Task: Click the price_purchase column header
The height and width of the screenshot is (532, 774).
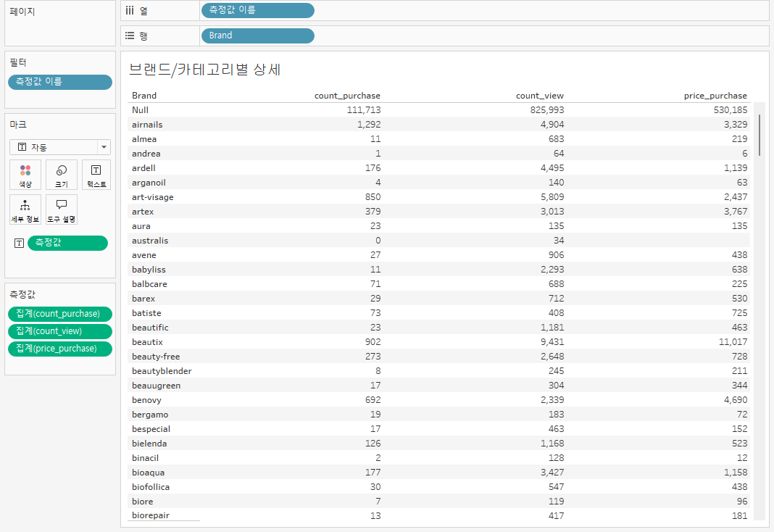Action: [715, 96]
